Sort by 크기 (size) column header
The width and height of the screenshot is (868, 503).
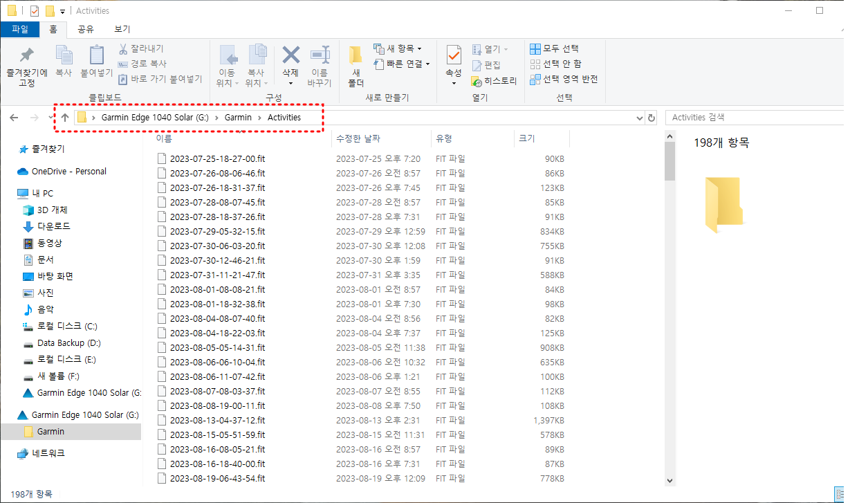526,139
